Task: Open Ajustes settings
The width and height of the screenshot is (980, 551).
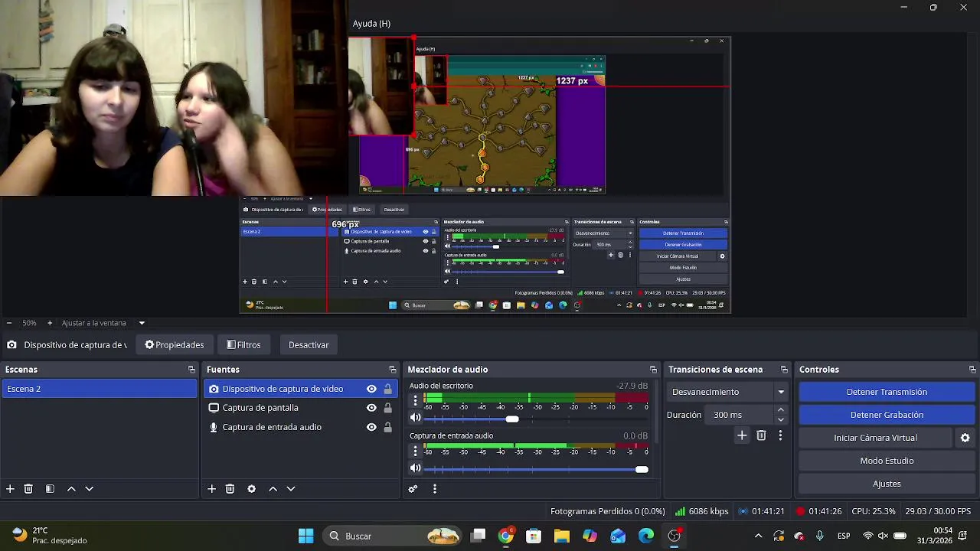Action: 887,484
